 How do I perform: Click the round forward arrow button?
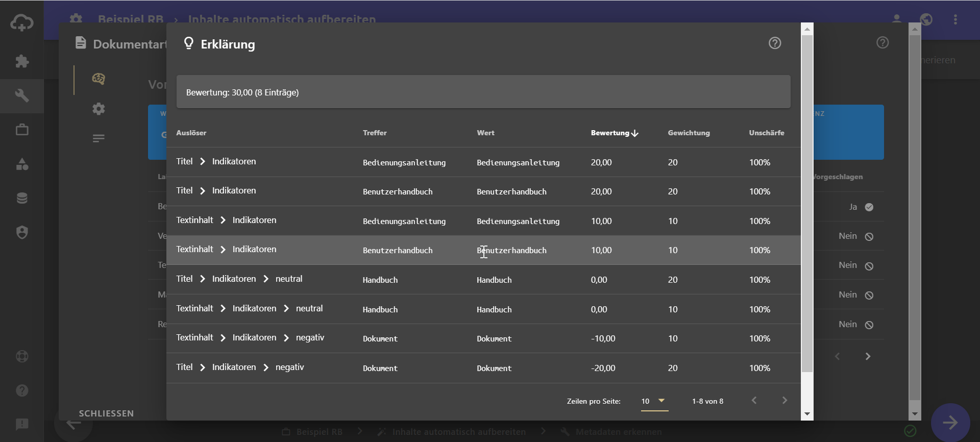[950, 423]
